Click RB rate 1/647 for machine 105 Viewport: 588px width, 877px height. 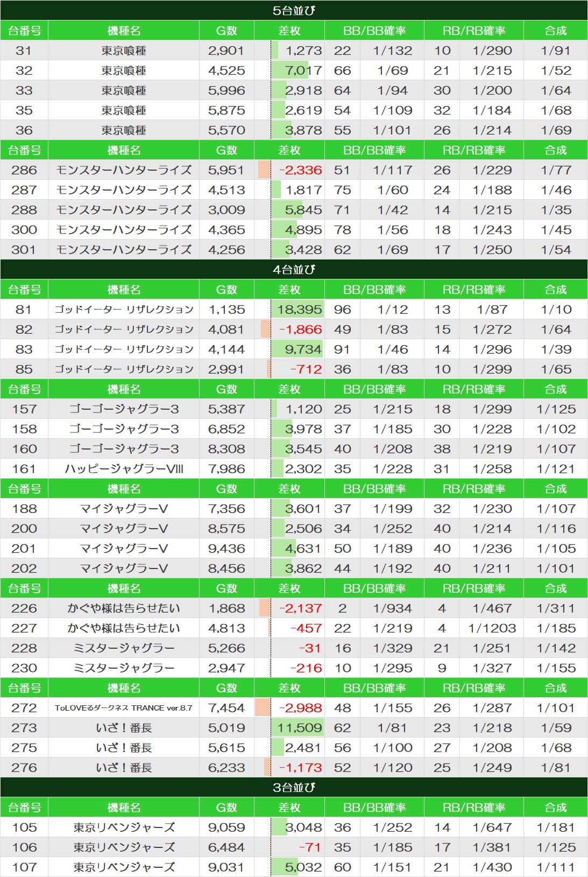click(492, 827)
